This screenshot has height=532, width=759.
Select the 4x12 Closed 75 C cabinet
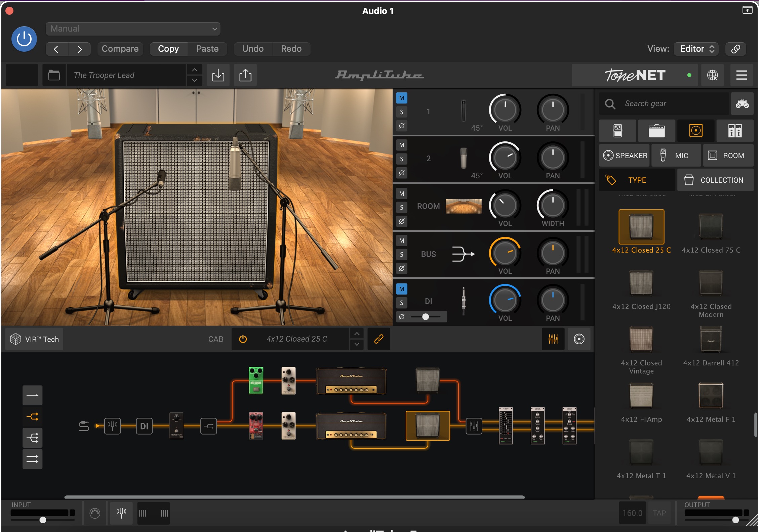point(711,232)
